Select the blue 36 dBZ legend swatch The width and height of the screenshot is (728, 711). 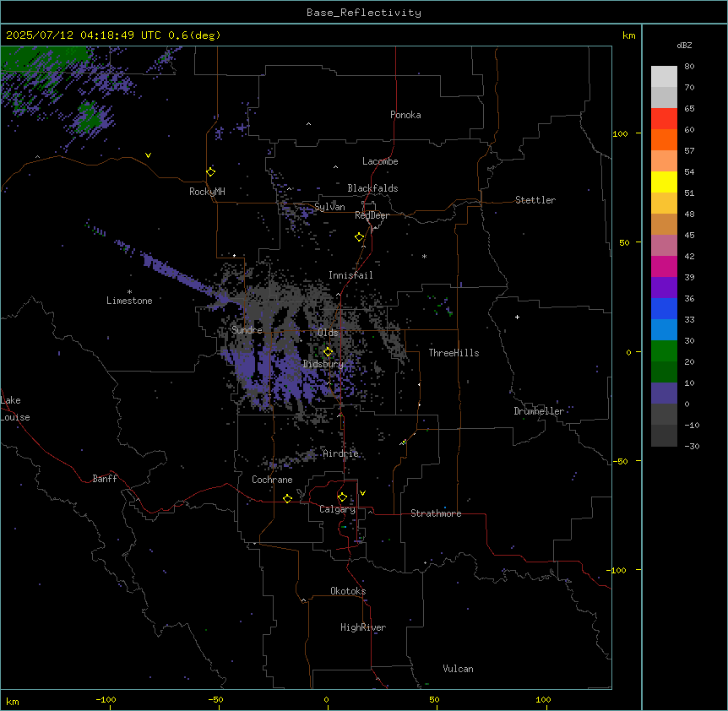(664, 308)
